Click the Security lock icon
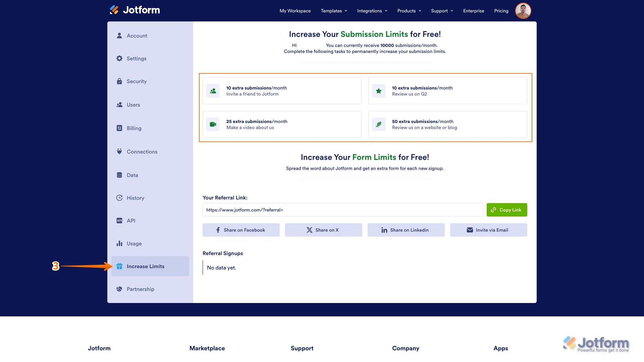Image resolution: width=644 pixels, height=362 pixels. coord(119,81)
